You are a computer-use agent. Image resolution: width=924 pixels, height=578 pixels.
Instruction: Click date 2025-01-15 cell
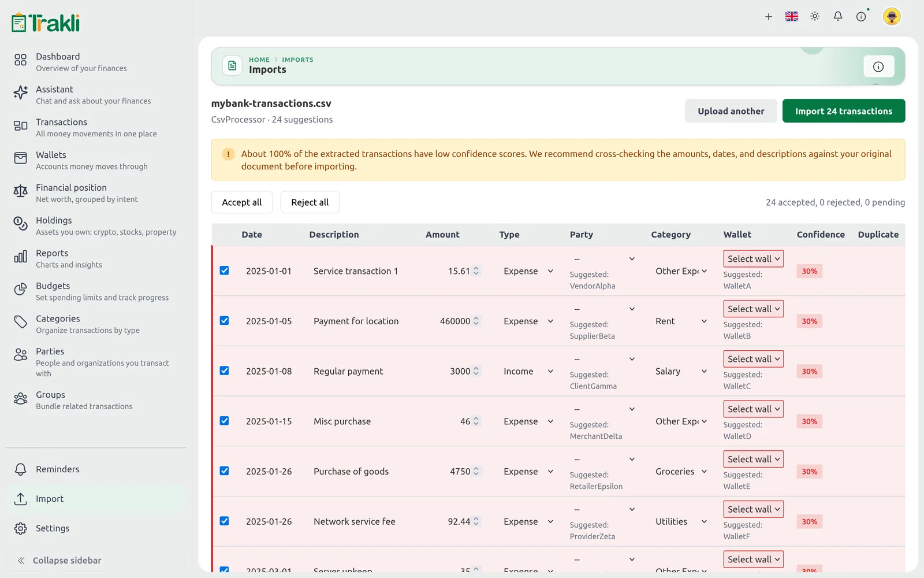tap(269, 421)
